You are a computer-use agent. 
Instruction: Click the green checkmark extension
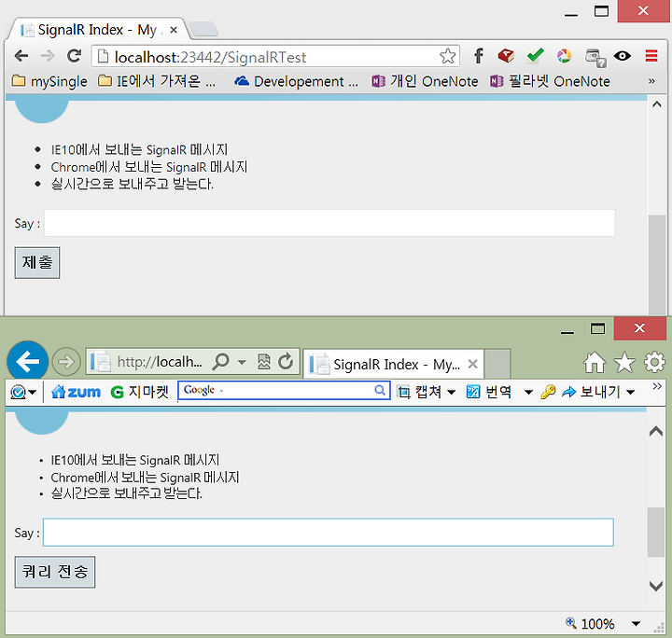536,56
